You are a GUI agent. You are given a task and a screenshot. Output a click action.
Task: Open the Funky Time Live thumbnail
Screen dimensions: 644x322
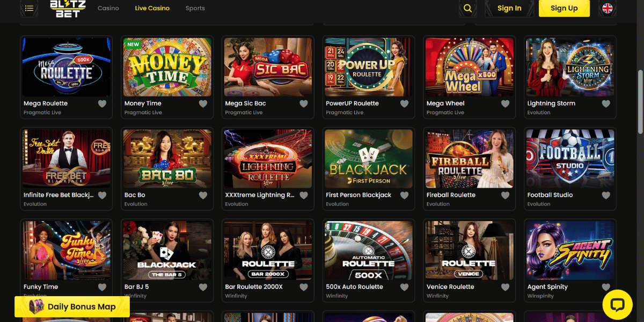point(67,251)
